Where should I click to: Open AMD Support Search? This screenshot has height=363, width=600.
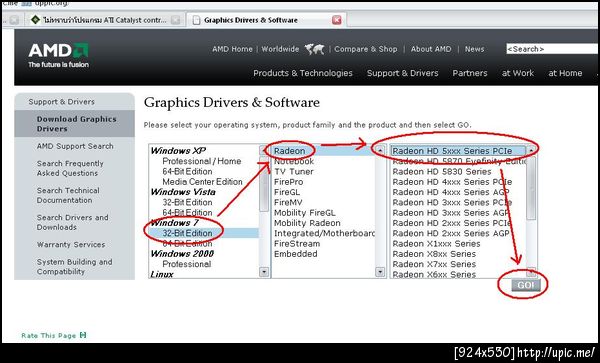point(75,146)
